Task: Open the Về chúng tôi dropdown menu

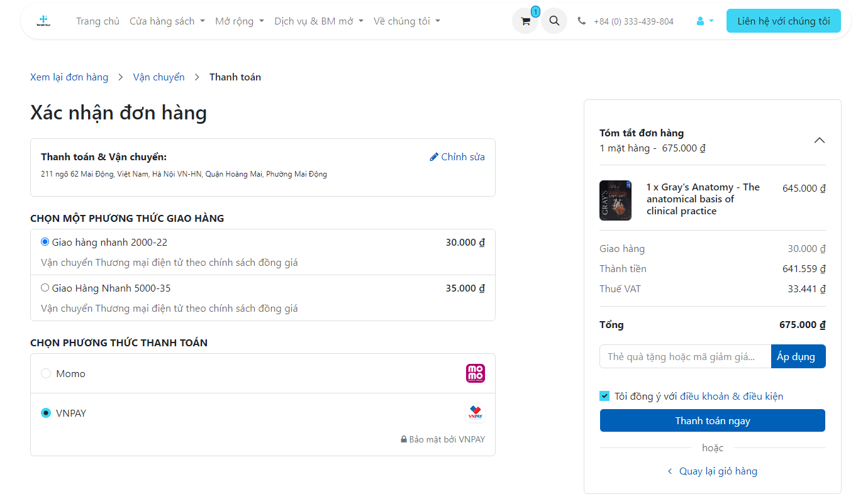Action: 406,21
